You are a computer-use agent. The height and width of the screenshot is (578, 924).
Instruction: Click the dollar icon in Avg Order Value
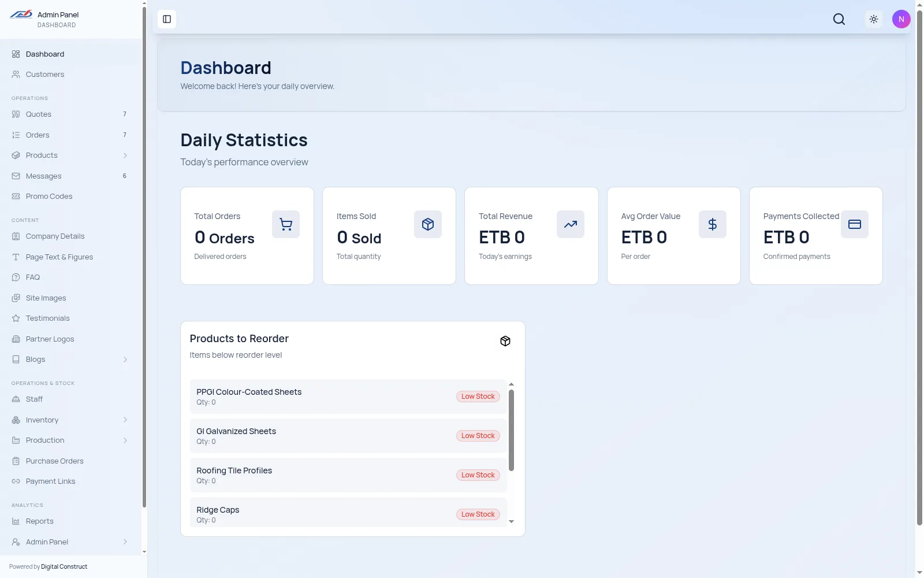click(713, 224)
